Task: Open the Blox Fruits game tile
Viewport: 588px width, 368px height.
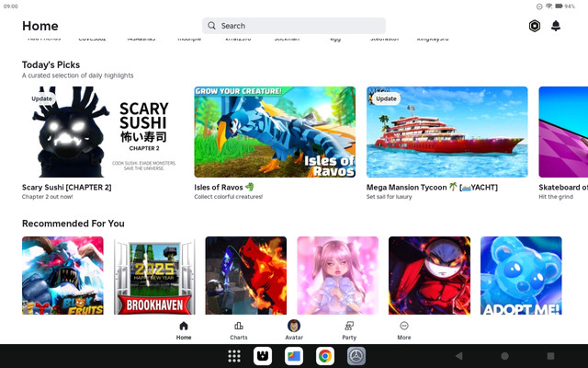Action: point(62,275)
